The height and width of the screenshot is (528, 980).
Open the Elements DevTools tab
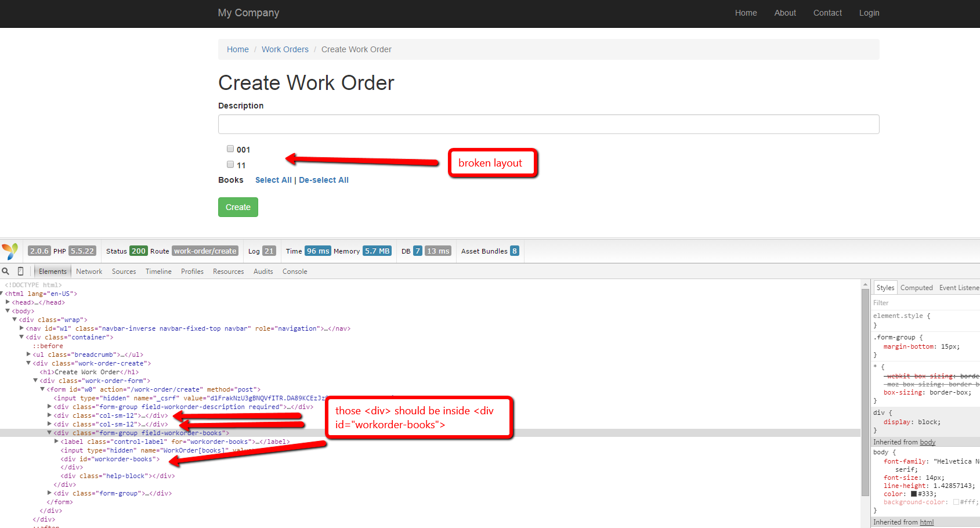[53, 272]
